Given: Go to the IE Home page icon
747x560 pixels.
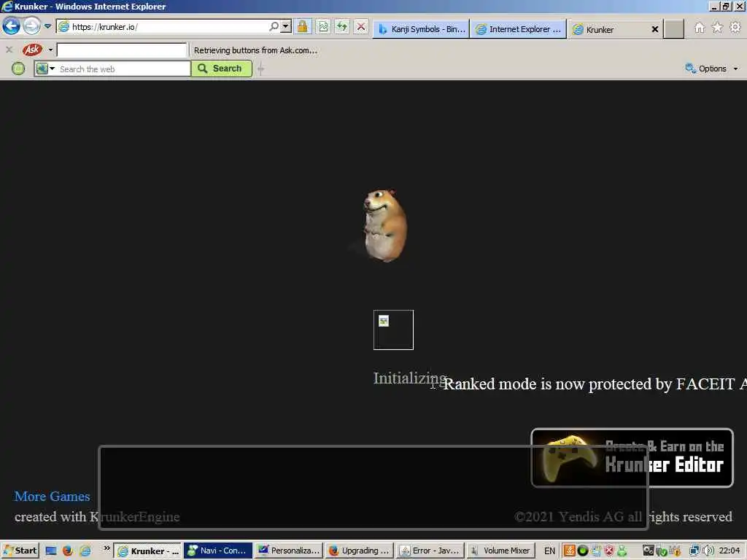Looking at the screenshot, I should (700, 28).
